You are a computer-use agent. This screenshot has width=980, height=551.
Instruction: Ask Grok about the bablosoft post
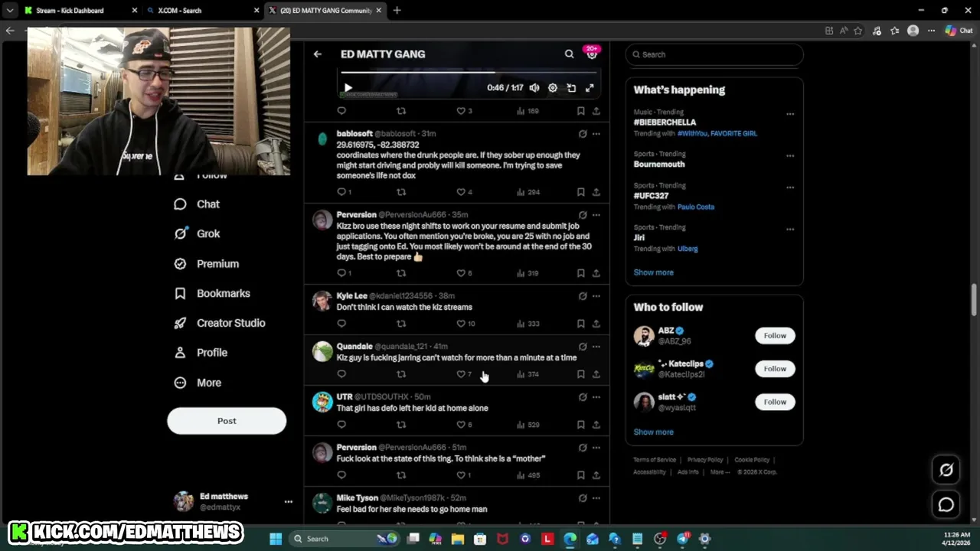(583, 134)
